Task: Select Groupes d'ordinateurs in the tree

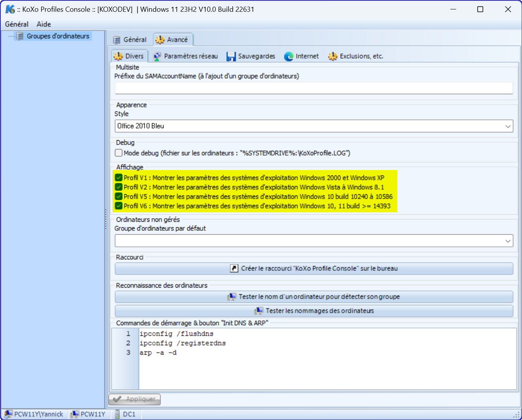Action: click(x=58, y=36)
